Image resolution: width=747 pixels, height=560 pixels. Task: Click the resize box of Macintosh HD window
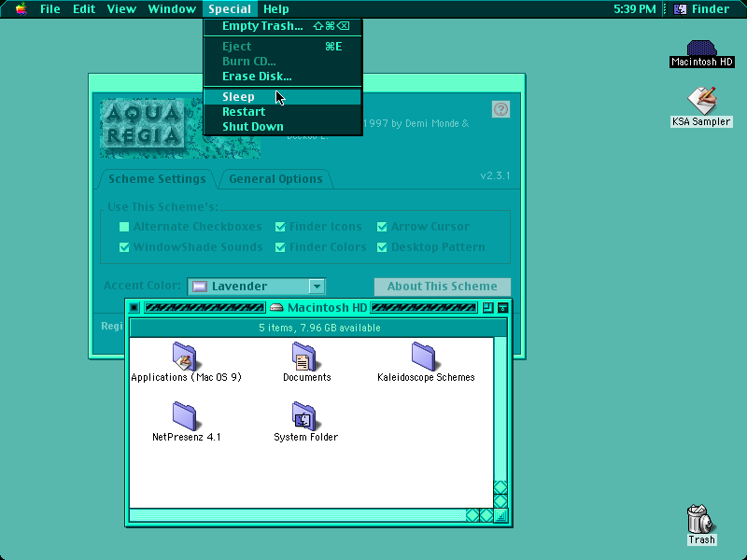(x=500, y=515)
